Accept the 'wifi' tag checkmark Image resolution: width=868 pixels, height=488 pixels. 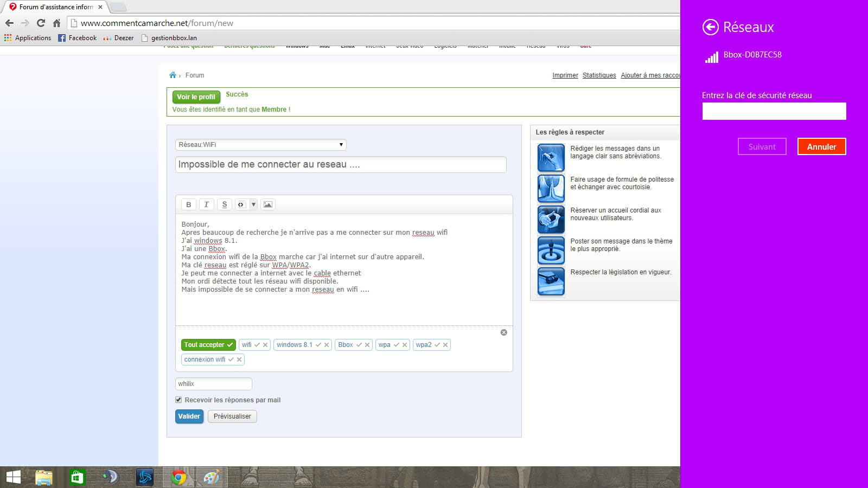pyautogui.click(x=257, y=345)
